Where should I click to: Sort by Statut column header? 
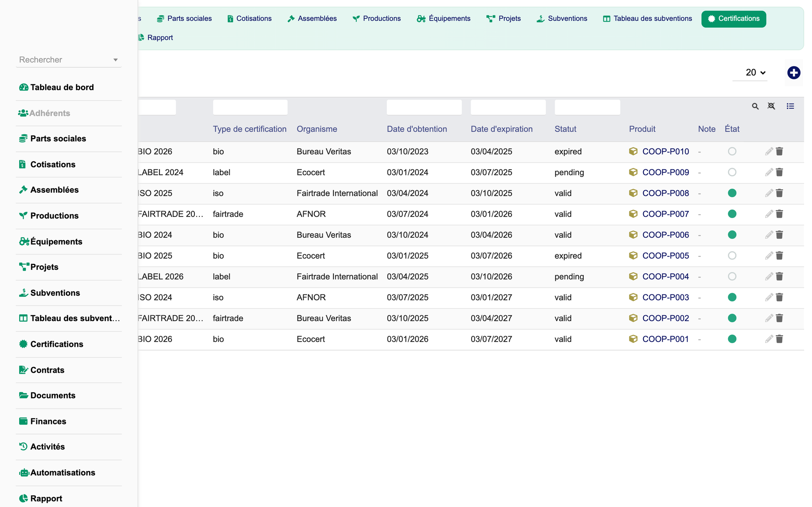(565, 129)
